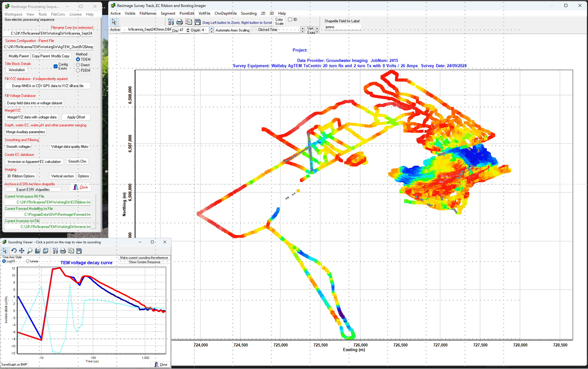
Task: Increase Vert Exag with the up arrow
Action: pos(317,28)
